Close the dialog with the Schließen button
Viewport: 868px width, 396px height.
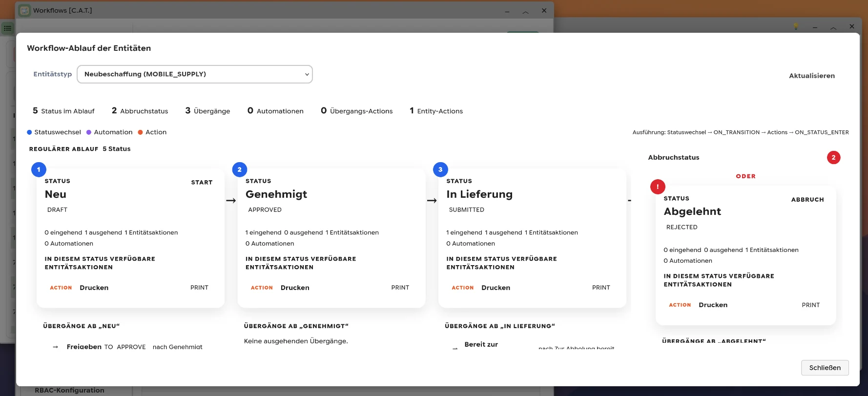coord(825,368)
